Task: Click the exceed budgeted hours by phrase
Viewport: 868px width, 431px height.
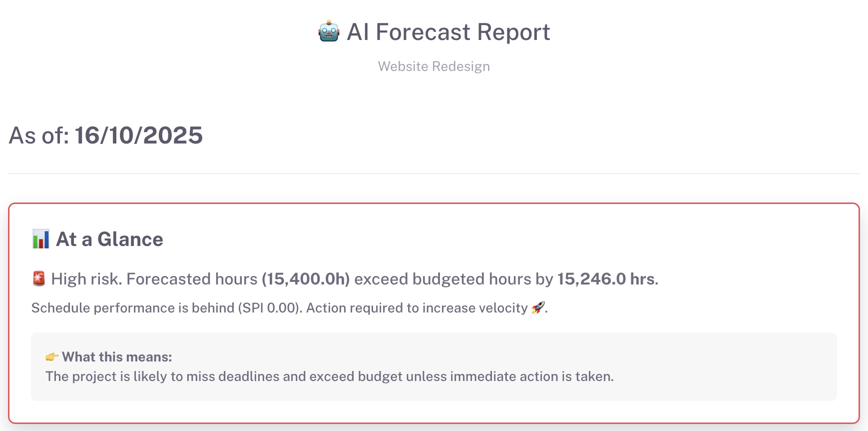Action: click(453, 279)
